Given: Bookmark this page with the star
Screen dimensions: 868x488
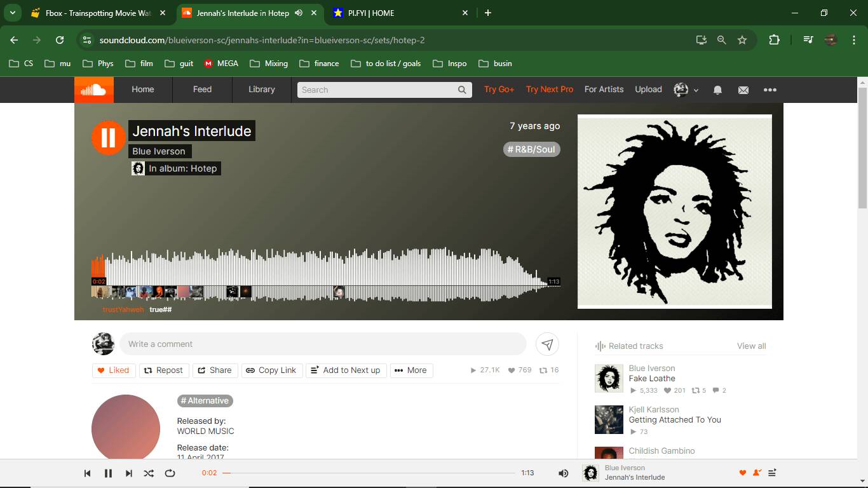Looking at the screenshot, I should [x=742, y=40].
